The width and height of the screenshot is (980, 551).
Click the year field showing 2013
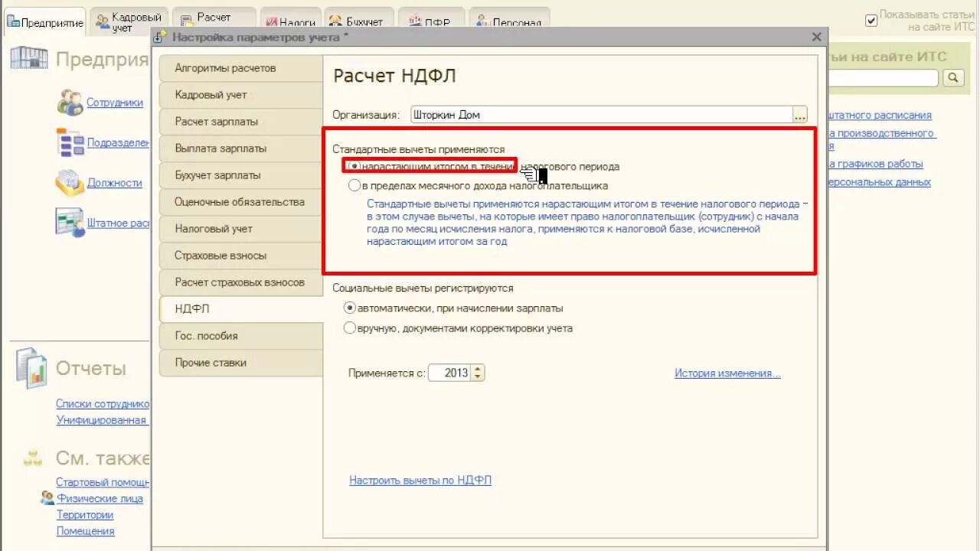(x=450, y=373)
